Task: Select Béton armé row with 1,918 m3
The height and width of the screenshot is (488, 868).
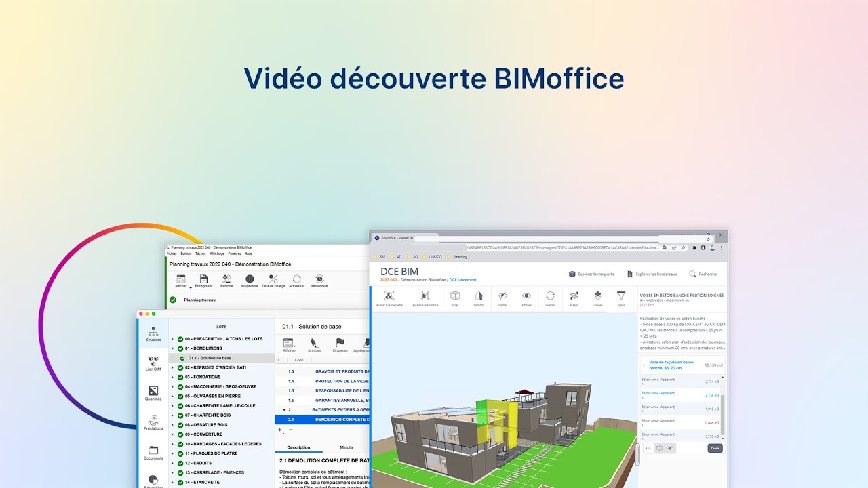Action: click(680, 409)
